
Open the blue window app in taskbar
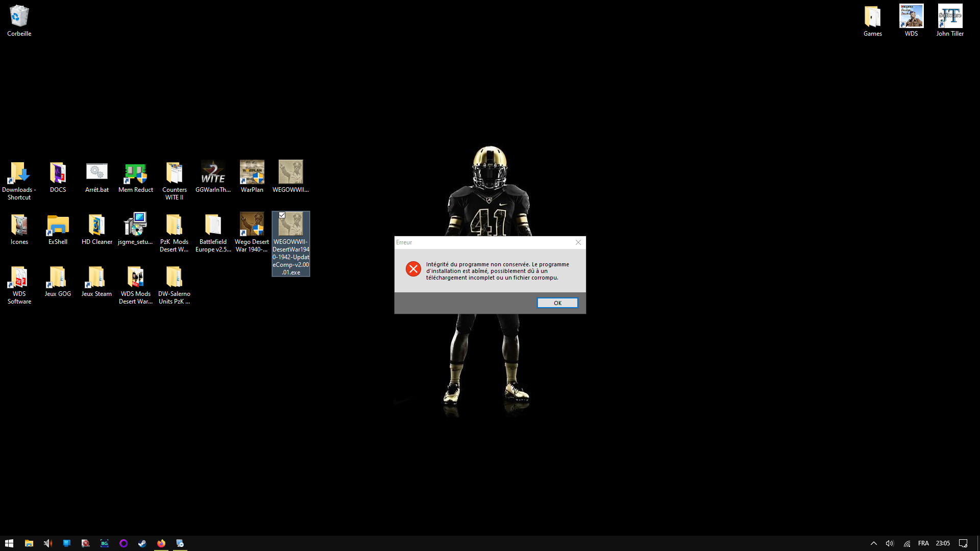point(67,543)
